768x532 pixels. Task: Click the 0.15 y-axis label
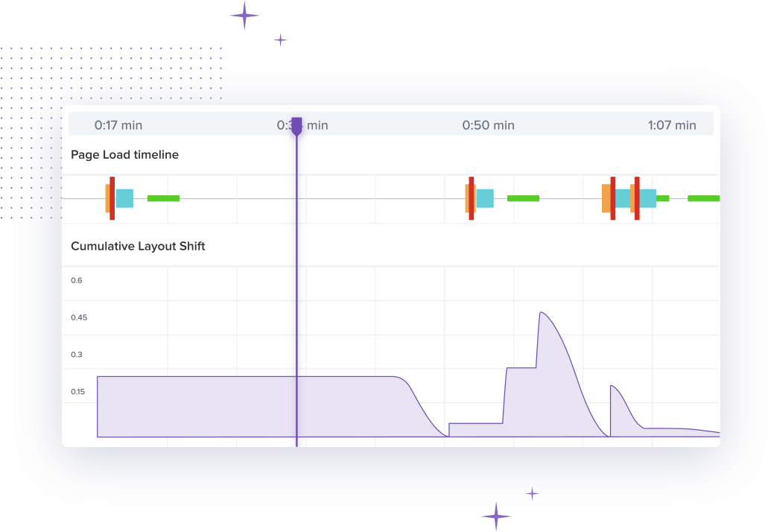coord(79,392)
